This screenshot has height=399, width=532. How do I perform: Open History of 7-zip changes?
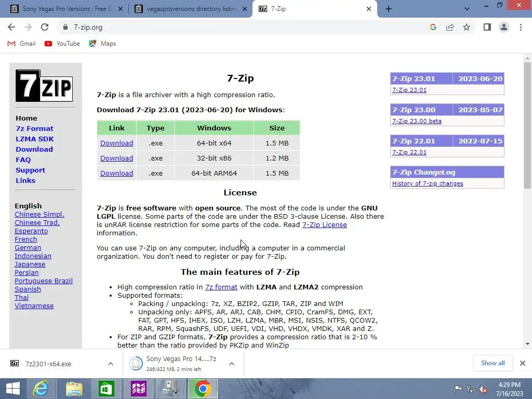(428, 183)
